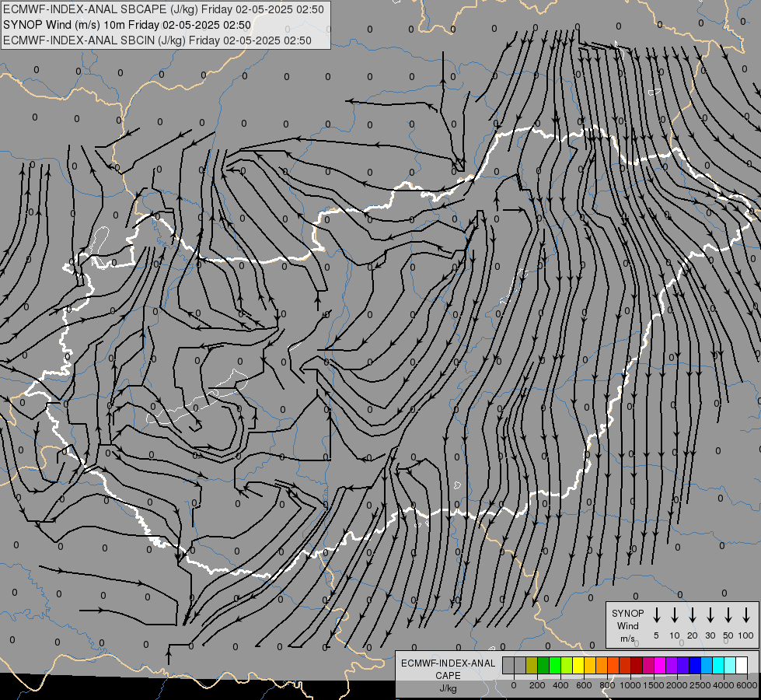Click the 1500 tick label on CAPE scale
Screen dimensions: 761x700
point(654,685)
